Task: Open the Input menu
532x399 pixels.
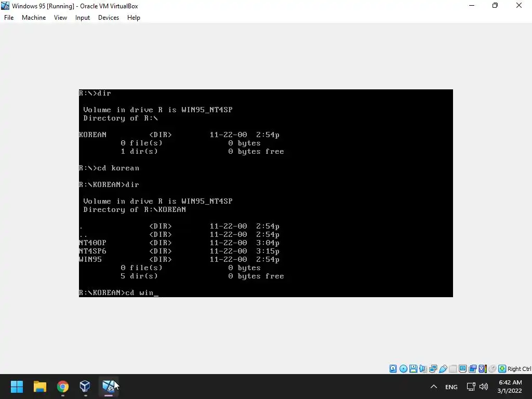Action: (x=83, y=18)
